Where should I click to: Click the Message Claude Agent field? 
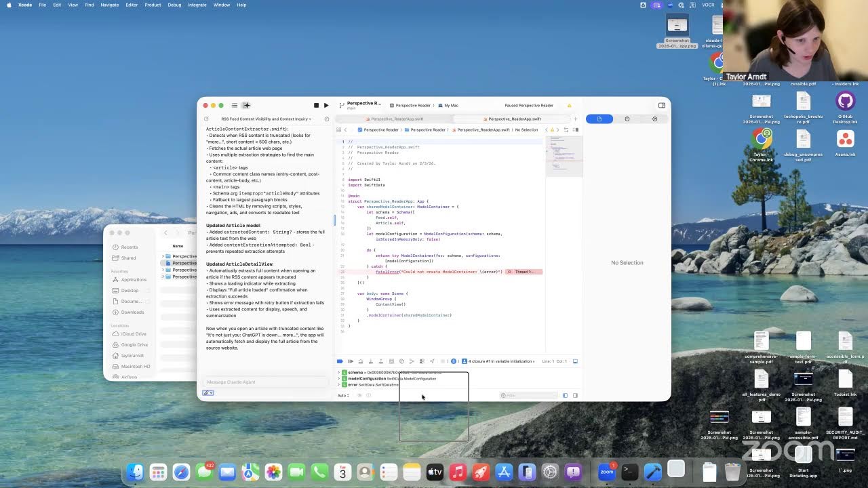coord(265,382)
